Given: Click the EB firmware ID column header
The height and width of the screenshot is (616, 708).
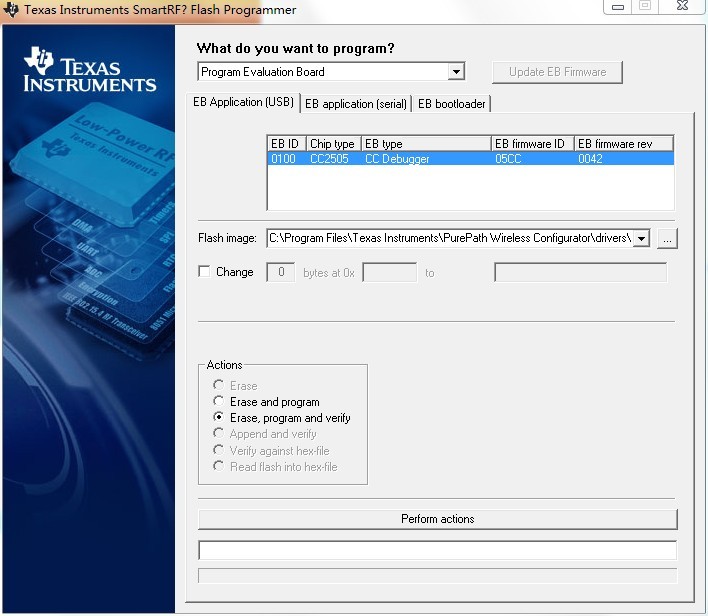Looking at the screenshot, I should [533, 144].
